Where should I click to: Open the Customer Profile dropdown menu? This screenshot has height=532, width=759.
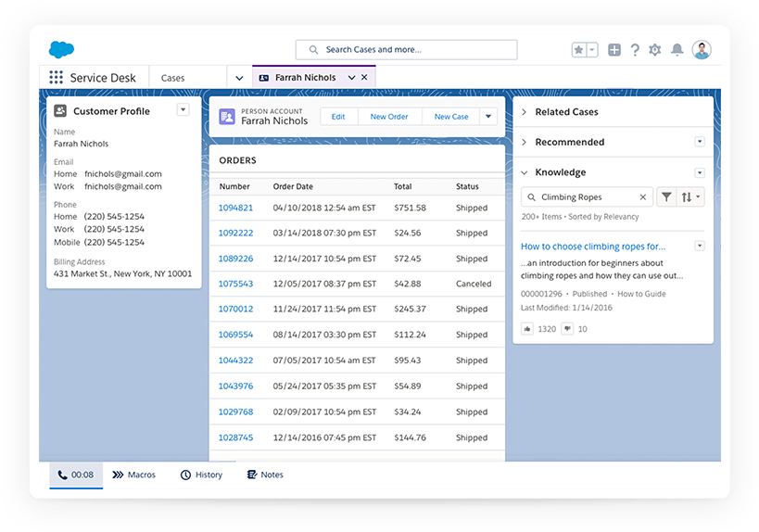[x=183, y=110]
